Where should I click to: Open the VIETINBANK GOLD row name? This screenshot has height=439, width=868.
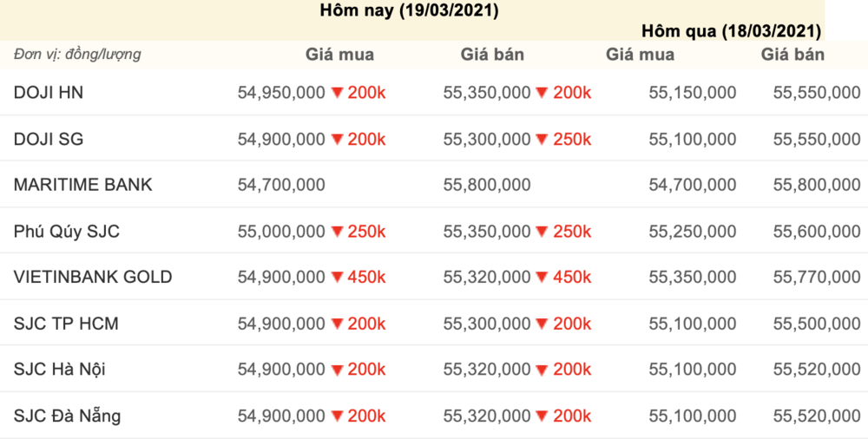click(x=93, y=277)
